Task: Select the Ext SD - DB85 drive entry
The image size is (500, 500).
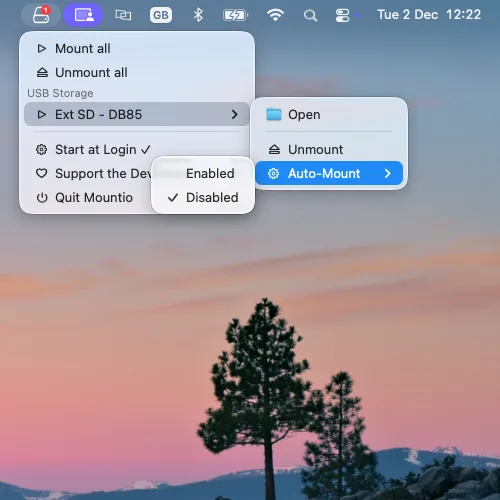Action: pos(137,114)
